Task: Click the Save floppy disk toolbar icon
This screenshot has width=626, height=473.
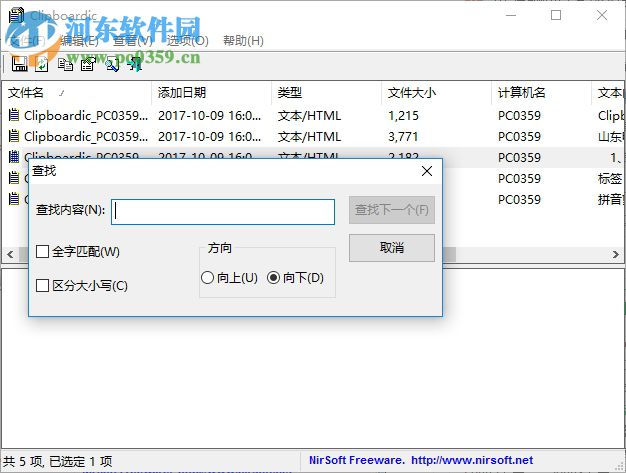Action: 19,64
